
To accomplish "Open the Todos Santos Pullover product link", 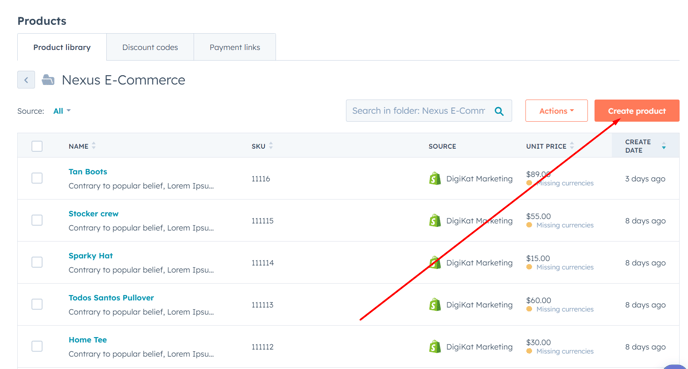I will (x=111, y=297).
